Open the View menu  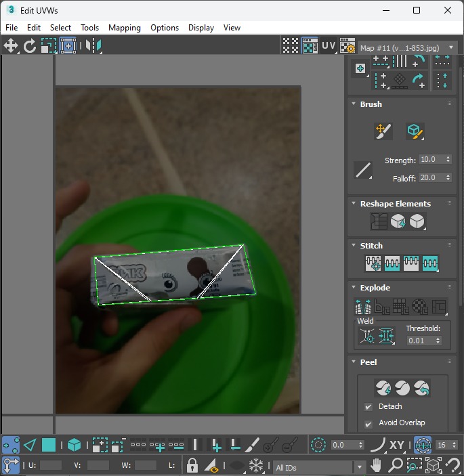click(x=232, y=28)
